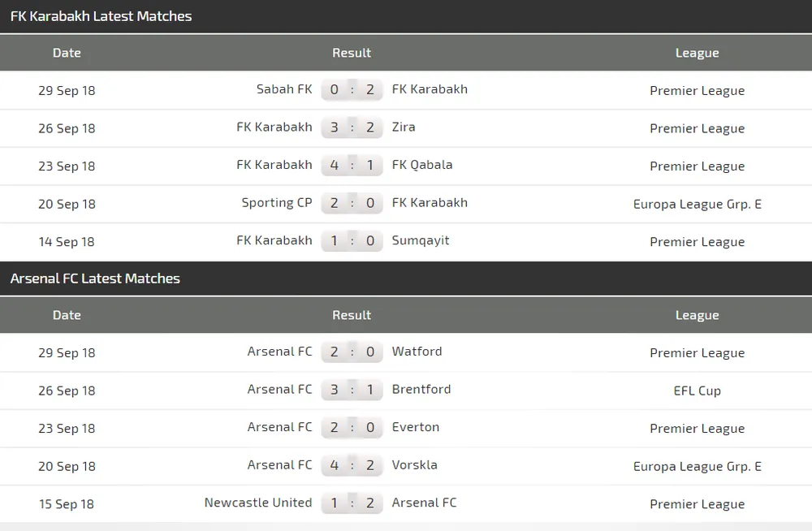Screen dimensions: 812x531
Task: Open the Arsenal vs Brentford 3:1 score
Action: pyautogui.click(x=352, y=390)
